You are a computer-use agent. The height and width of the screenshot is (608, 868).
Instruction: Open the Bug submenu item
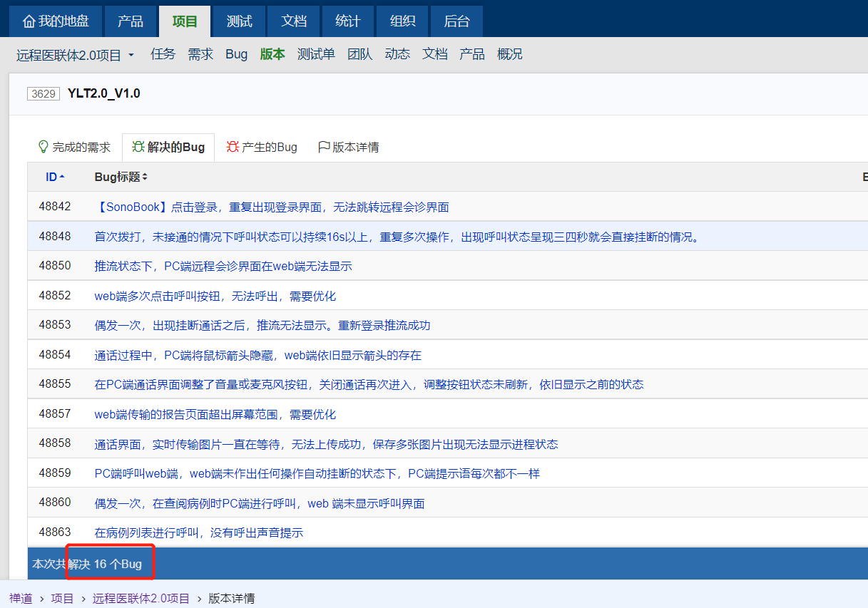(236, 54)
